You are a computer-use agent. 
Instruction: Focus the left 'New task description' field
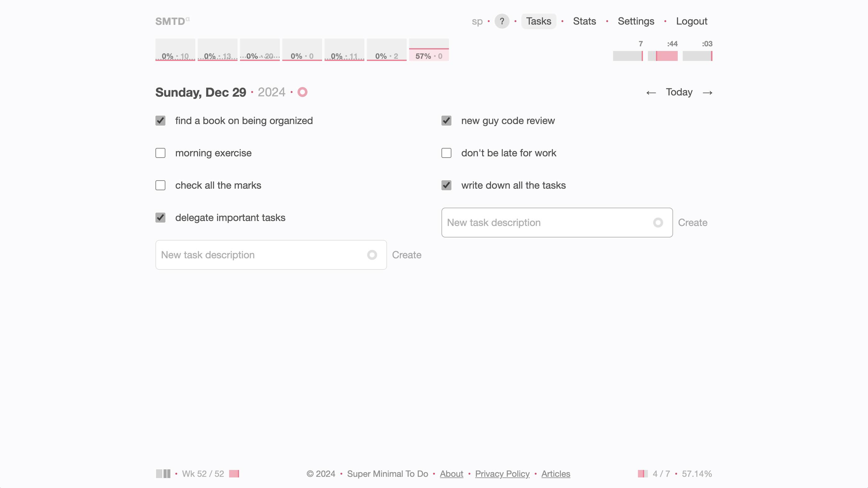pyautogui.click(x=260, y=255)
